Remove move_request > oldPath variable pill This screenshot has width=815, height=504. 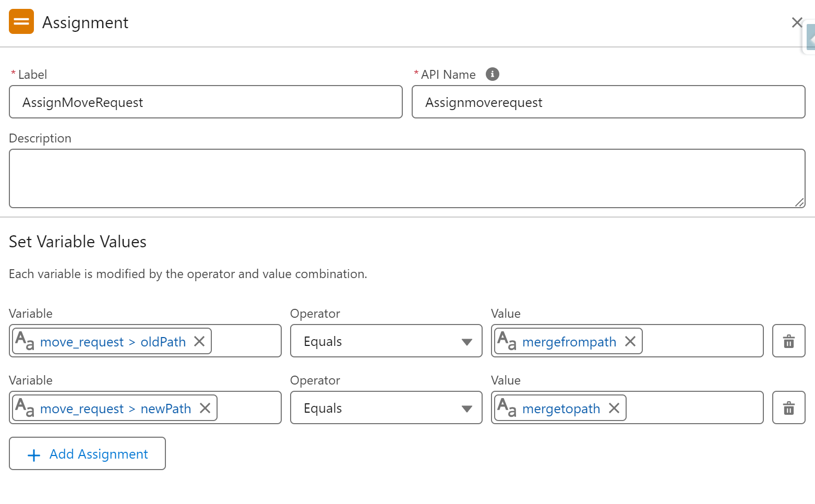coord(199,341)
